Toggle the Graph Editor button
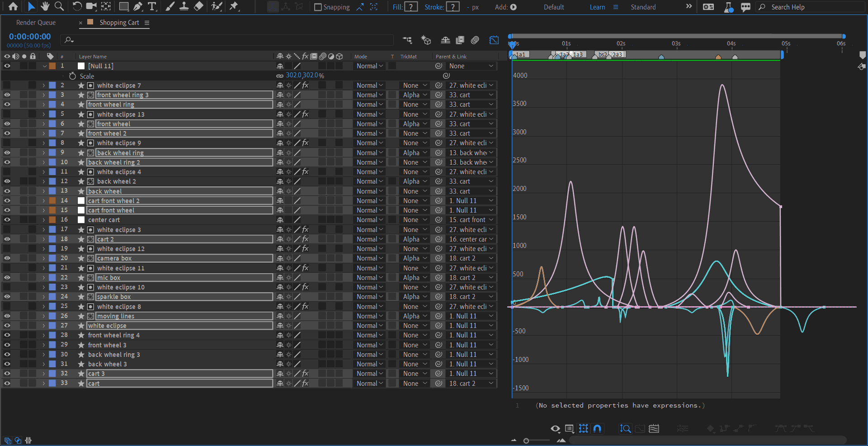 [x=494, y=40]
